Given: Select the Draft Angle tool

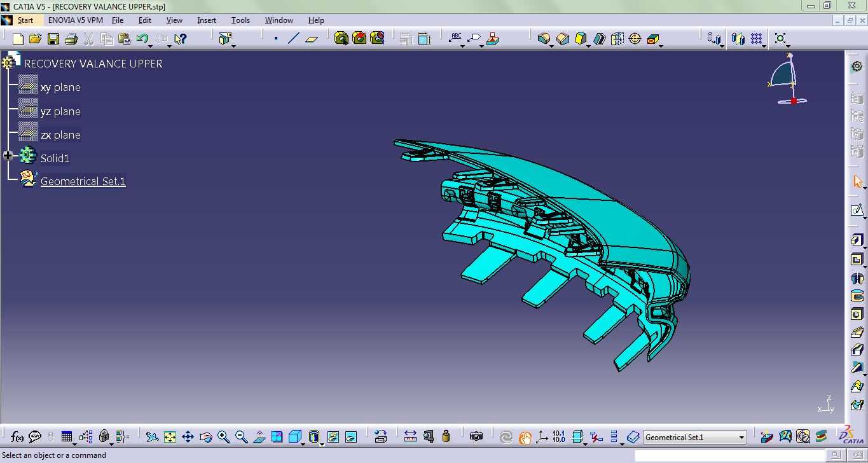Looking at the screenshot, I should pyautogui.click(x=581, y=39).
